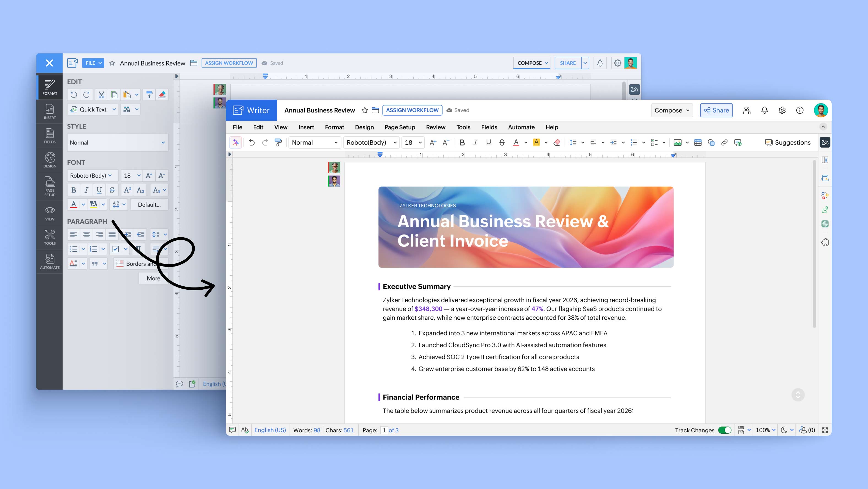Toggle the Track Changes switch

coord(725,430)
